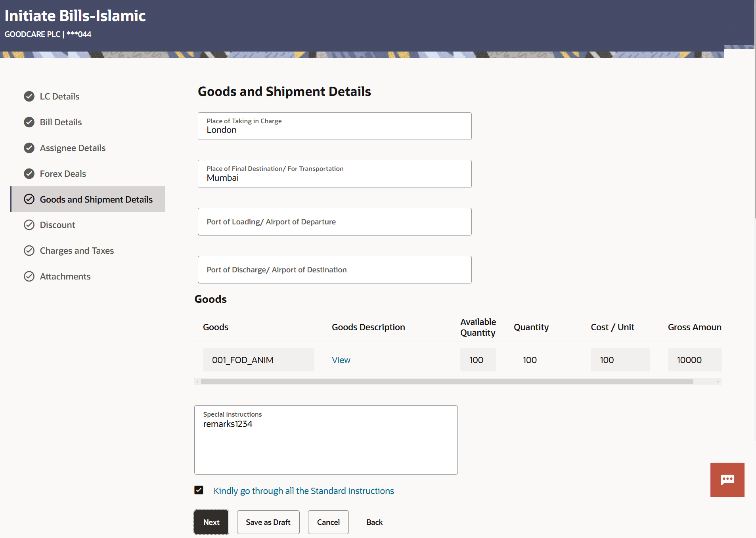This screenshot has width=756, height=538.
Task: Click the Bill Details checkmark icon
Action: tap(29, 122)
